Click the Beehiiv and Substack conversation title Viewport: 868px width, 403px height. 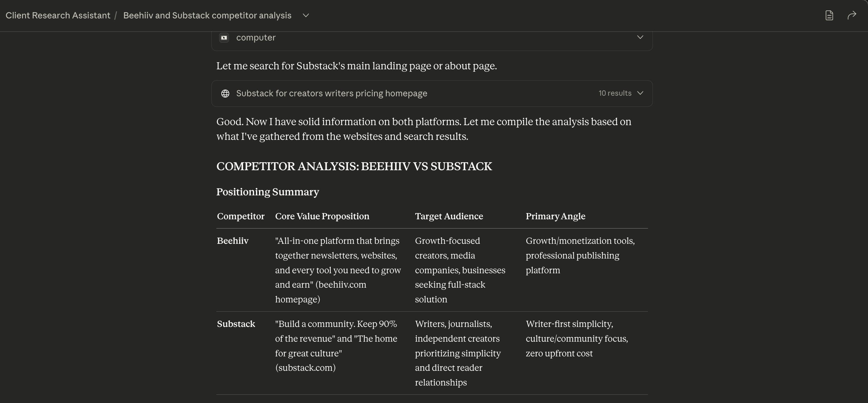[x=207, y=16]
